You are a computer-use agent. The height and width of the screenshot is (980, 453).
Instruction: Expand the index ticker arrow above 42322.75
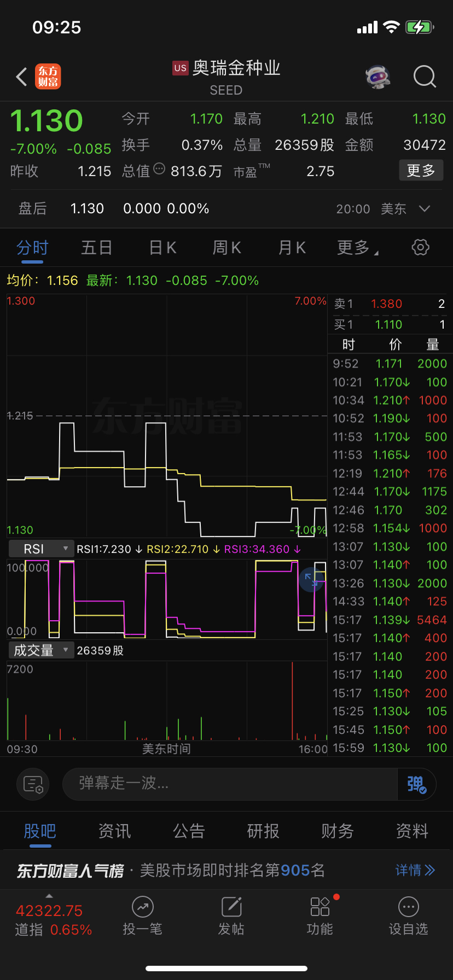49,896
